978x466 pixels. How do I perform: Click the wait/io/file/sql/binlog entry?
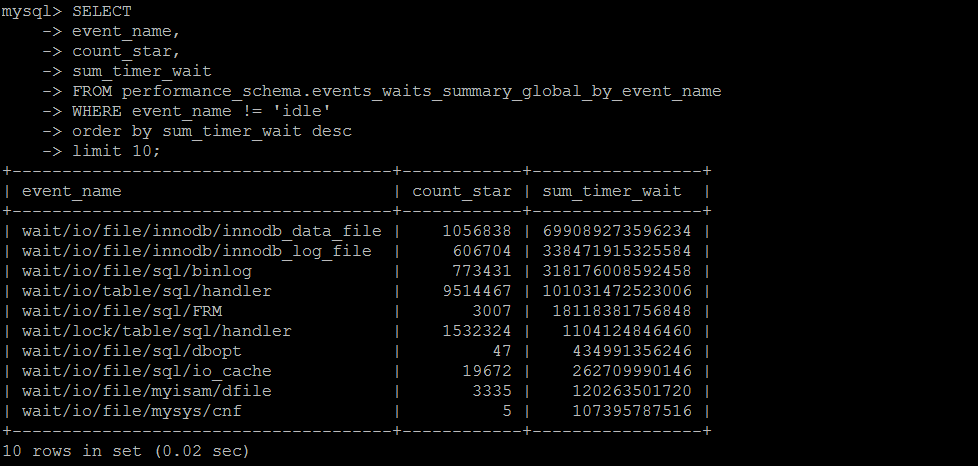click(x=137, y=271)
